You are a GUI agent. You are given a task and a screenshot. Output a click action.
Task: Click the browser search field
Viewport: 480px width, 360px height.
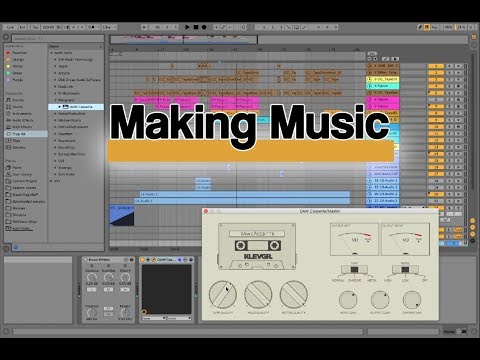pyautogui.click(x=57, y=38)
